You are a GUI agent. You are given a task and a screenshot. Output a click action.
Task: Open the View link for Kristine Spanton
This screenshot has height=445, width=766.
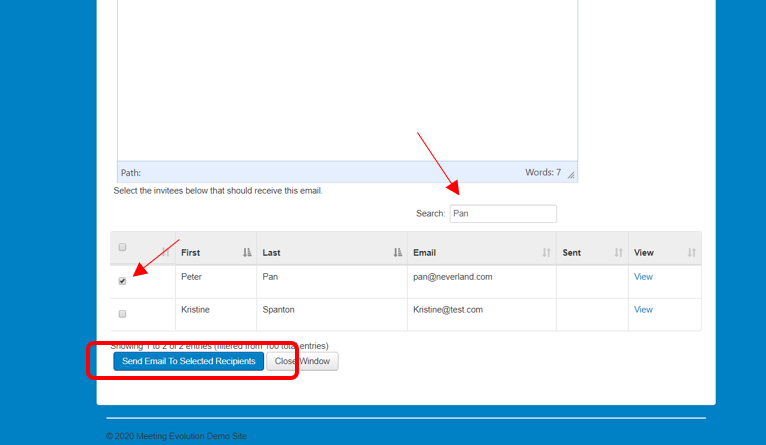[643, 310]
